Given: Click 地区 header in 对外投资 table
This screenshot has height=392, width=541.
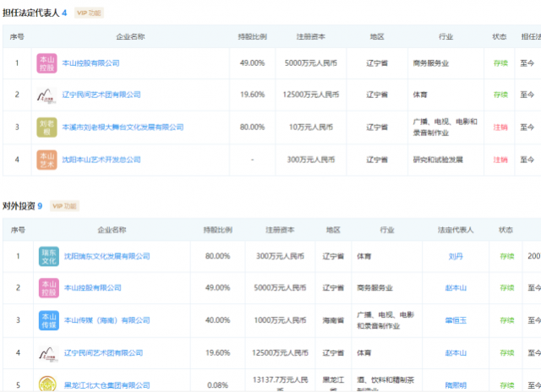Looking at the screenshot, I should tap(333, 230).
